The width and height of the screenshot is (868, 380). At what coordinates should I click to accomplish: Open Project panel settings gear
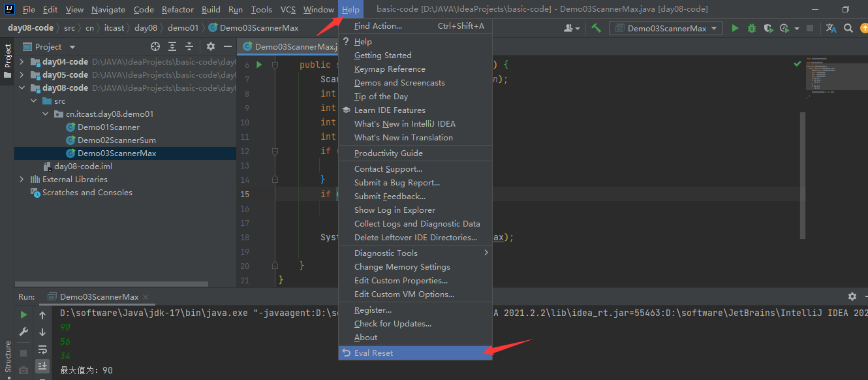210,46
